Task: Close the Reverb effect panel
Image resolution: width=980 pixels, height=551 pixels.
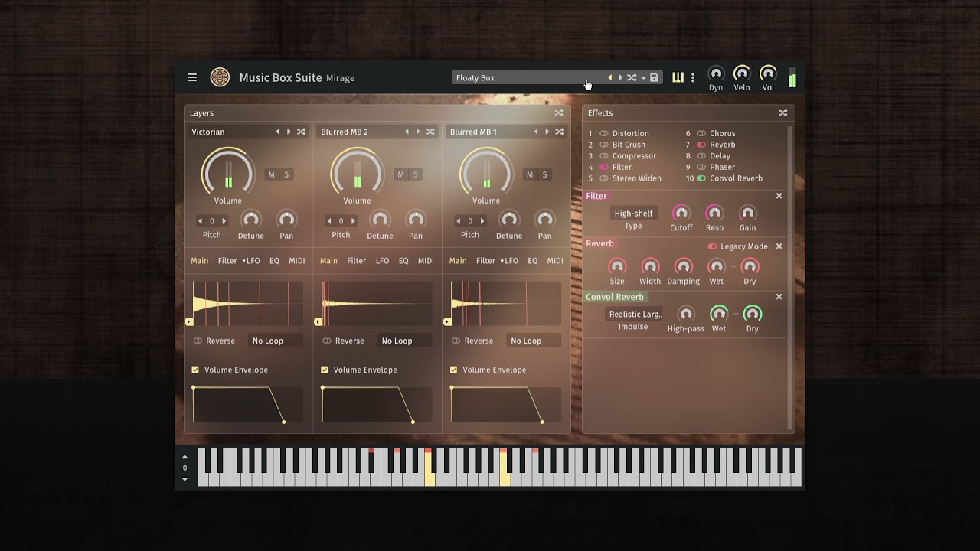Action: pos(779,246)
